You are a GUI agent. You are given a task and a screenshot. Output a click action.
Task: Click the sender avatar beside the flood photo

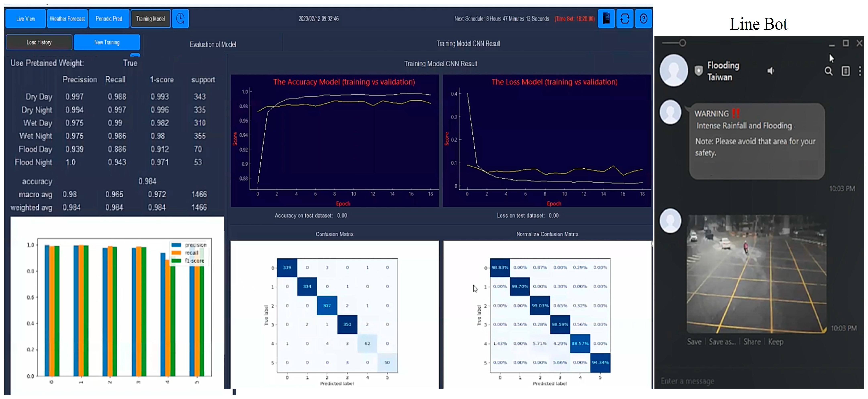670,221
